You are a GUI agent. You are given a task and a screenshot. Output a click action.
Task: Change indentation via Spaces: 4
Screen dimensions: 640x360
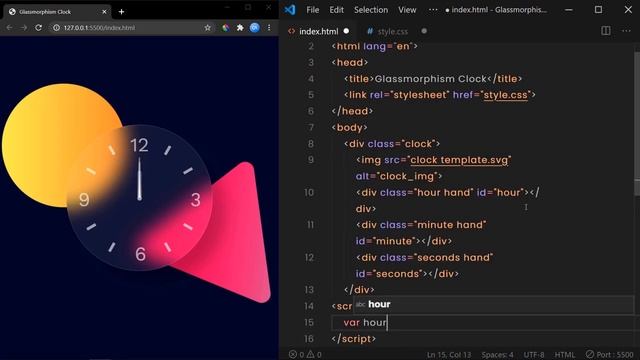click(x=497, y=354)
